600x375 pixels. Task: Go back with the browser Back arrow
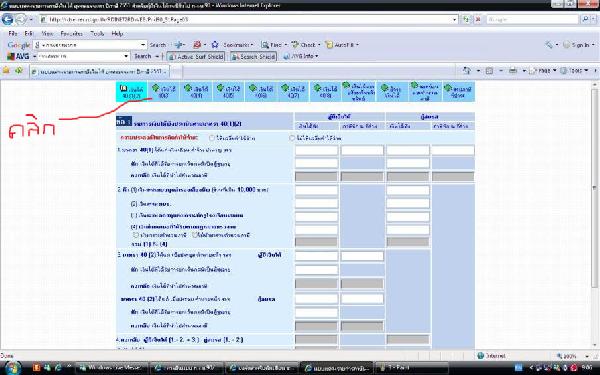coord(7,19)
